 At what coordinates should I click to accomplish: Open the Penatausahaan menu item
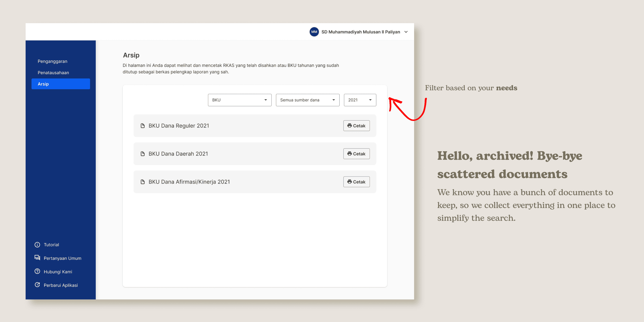pyautogui.click(x=53, y=73)
